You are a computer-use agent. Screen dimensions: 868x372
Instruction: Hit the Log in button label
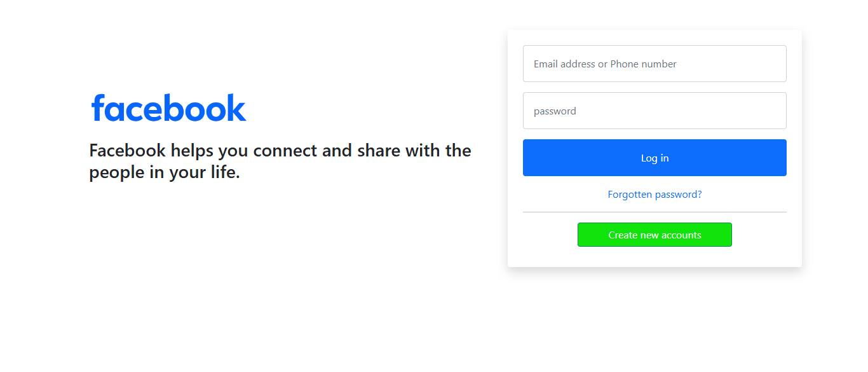(x=654, y=158)
